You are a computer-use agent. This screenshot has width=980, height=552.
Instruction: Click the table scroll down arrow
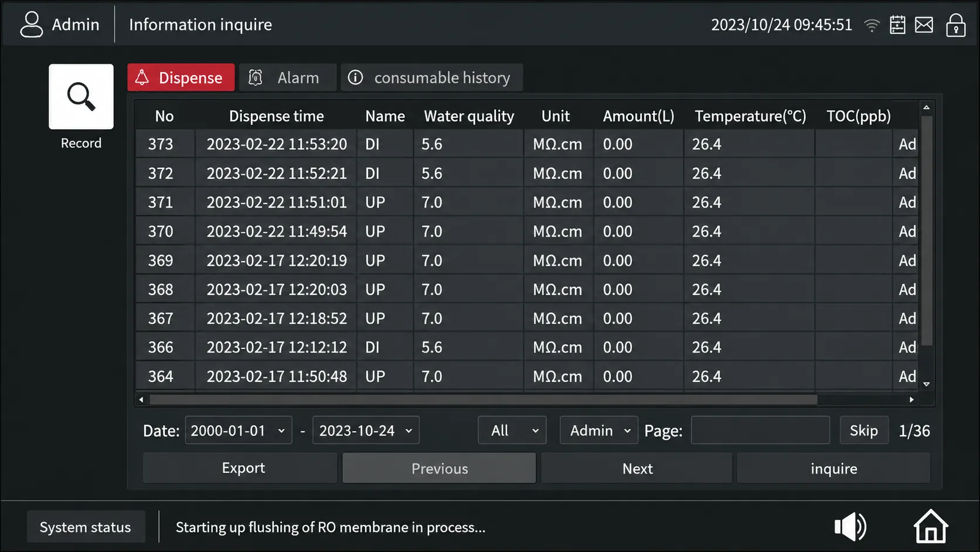pyautogui.click(x=926, y=384)
